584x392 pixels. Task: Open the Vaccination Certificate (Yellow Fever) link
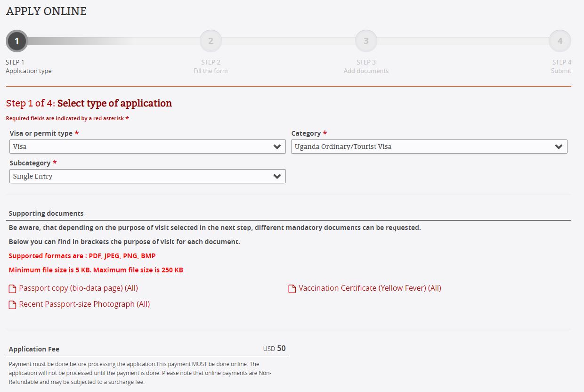370,288
